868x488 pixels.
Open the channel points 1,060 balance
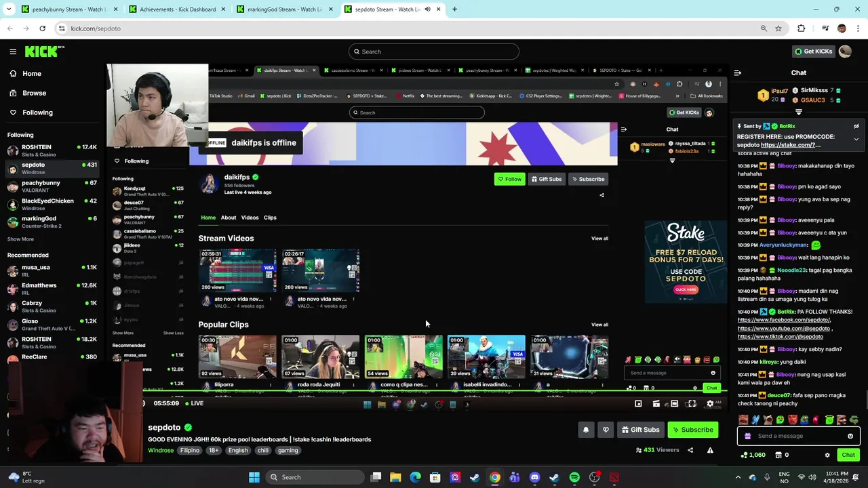coord(753,455)
